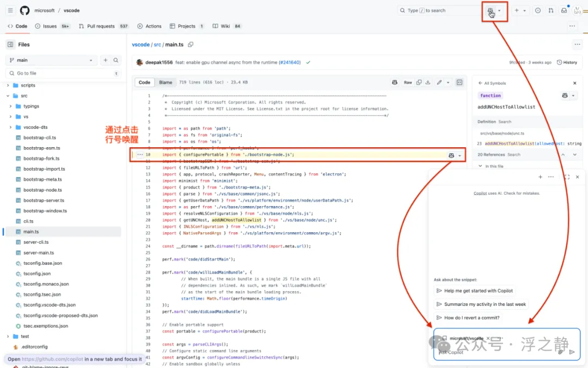The height and width of the screenshot is (368, 588).
Task: Open the global Pull requests icon in header
Action: (x=551, y=10)
